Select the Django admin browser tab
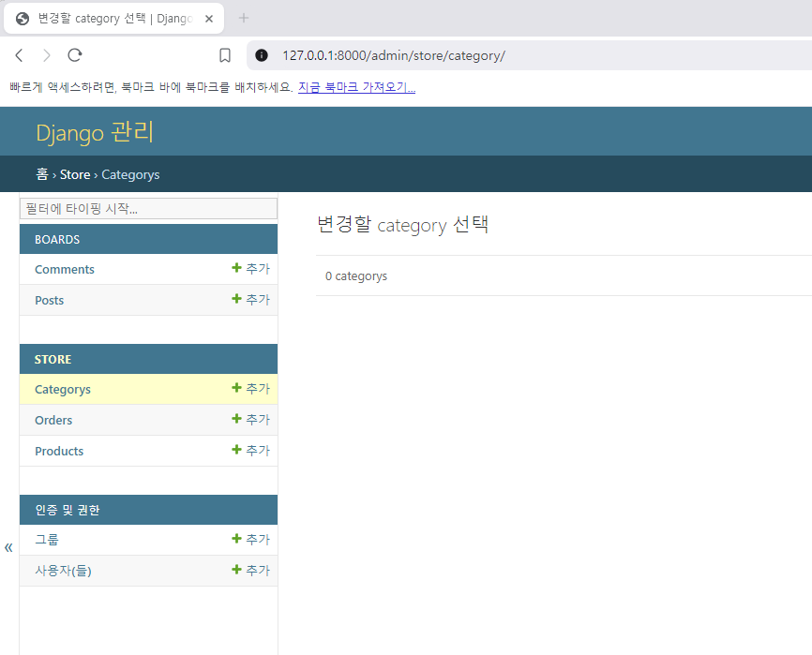The width and height of the screenshot is (812, 655). point(114,19)
